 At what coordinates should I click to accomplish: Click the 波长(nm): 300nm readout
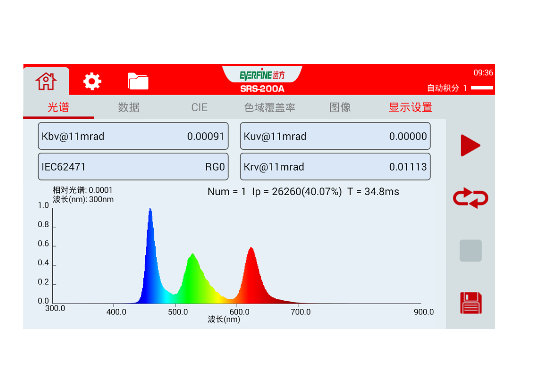click(83, 199)
